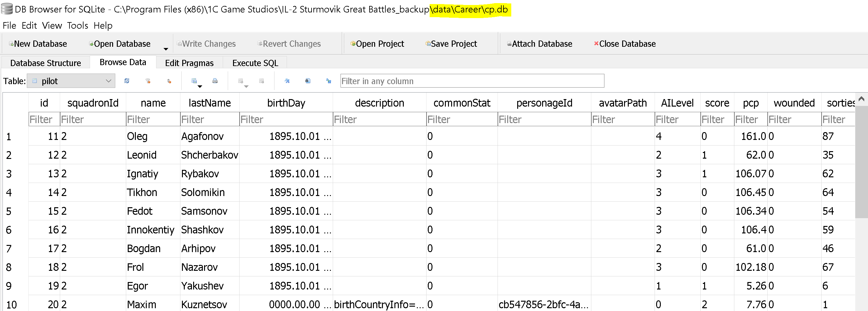
Task: Select the Browse Data tab
Action: click(123, 62)
